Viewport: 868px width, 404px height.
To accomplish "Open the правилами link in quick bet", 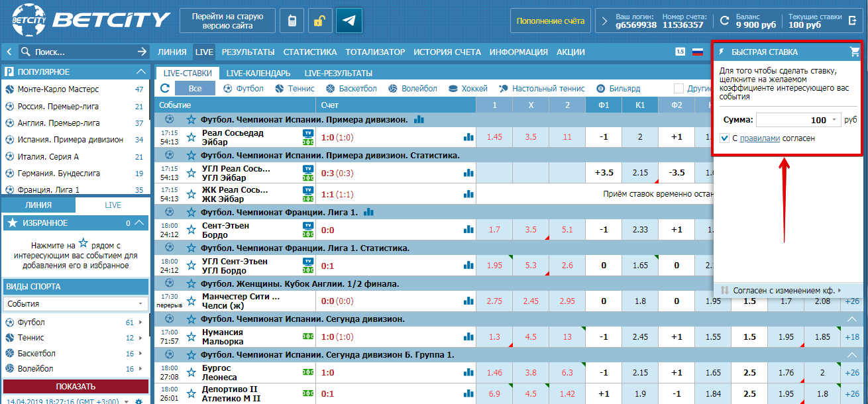I will coord(760,138).
